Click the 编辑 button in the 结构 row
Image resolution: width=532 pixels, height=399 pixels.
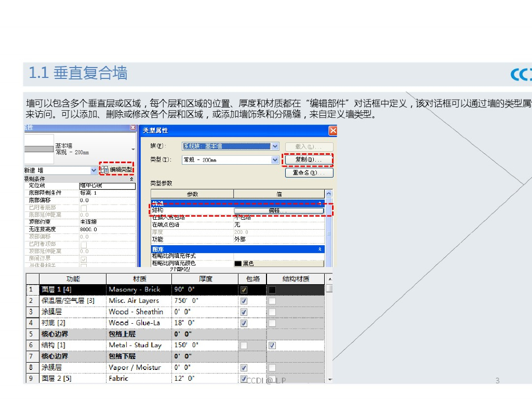point(278,210)
